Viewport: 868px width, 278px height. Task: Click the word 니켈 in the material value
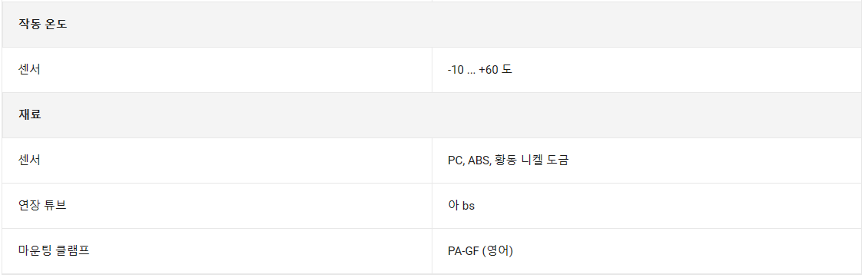(x=532, y=161)
